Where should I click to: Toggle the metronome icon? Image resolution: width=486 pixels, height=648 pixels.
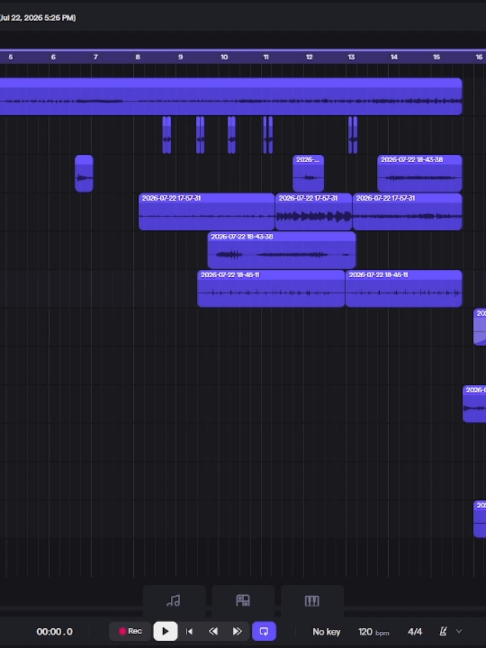[x=443, y=631]
